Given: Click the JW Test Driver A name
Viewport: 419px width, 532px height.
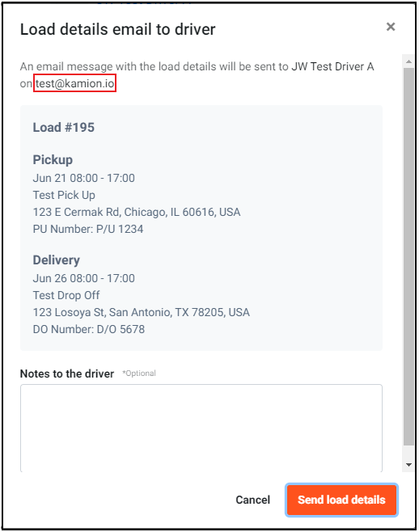Looking at the screenshot, I should [332, 66].
